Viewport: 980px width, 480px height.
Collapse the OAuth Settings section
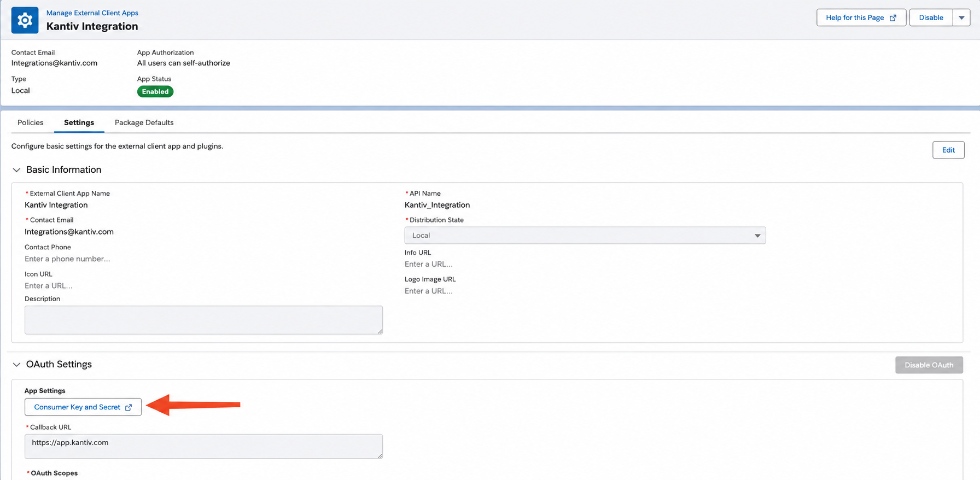[x=16, y=365]
